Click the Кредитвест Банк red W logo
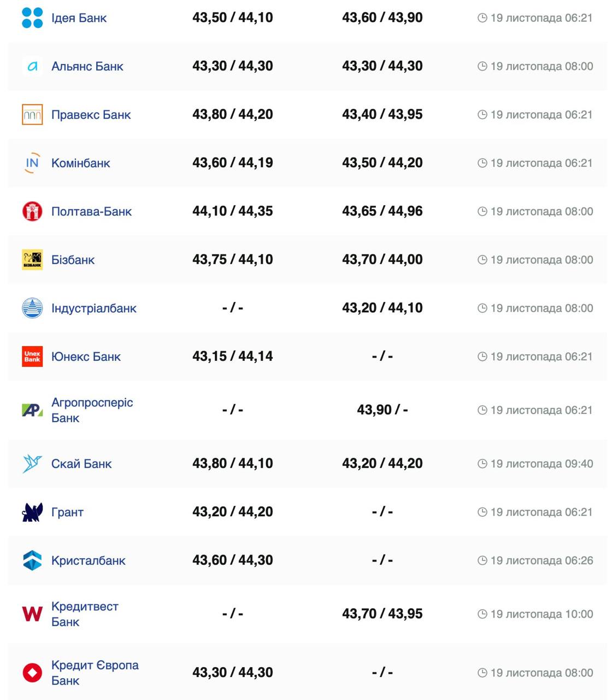Image resolution: width=612 pixels, height=700 pixels. point(32,614)
